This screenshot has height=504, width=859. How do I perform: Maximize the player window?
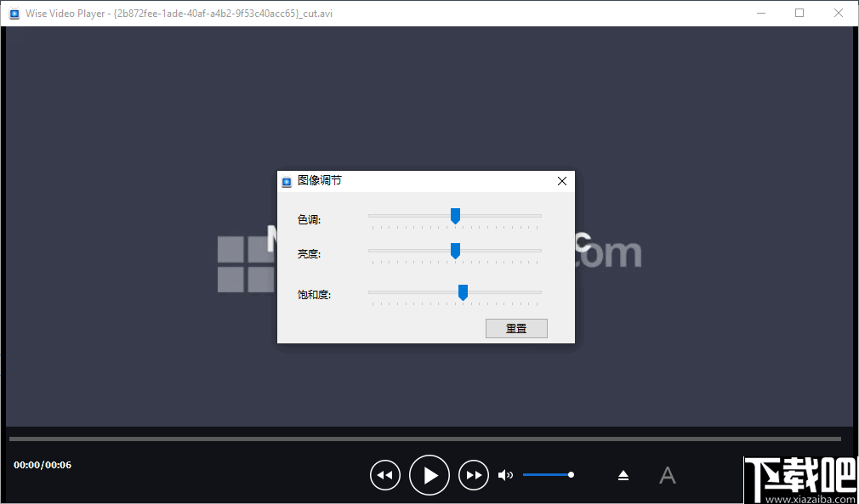tap(799, 13)
